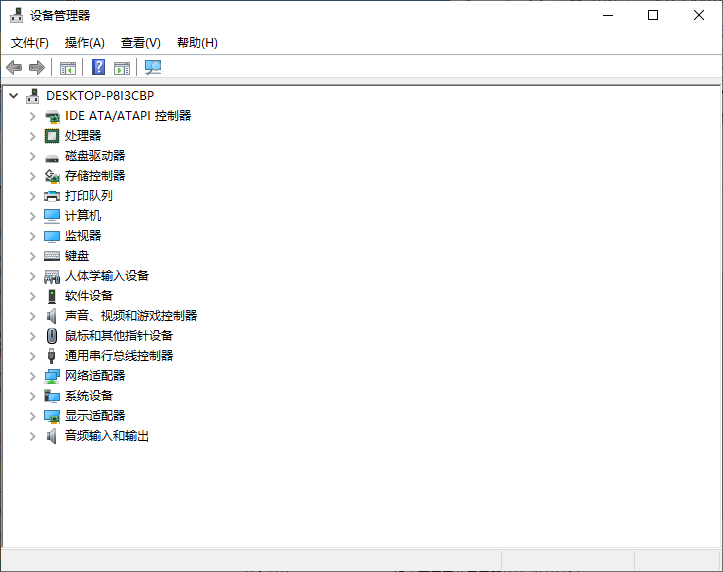Click the DESKTOP-P8I3CBP computer icon
The height and width of the screenshot is (572, 723).
[x=32, y=96]
